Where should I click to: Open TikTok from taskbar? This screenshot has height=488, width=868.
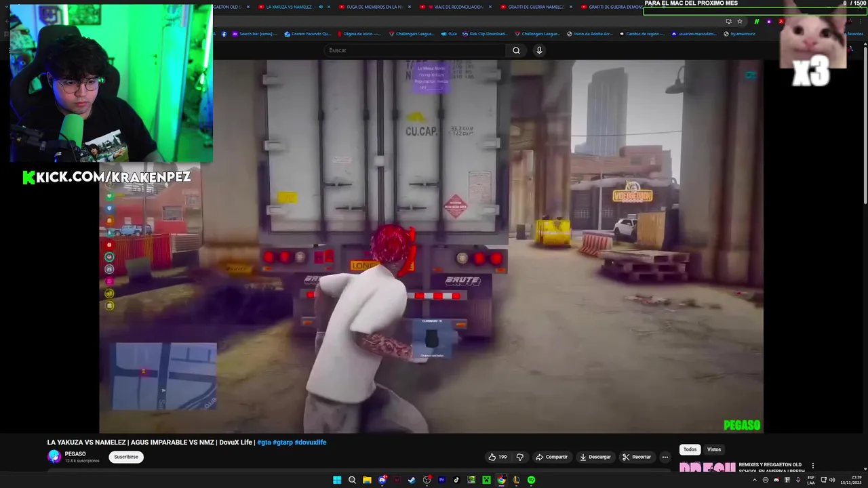456,480
